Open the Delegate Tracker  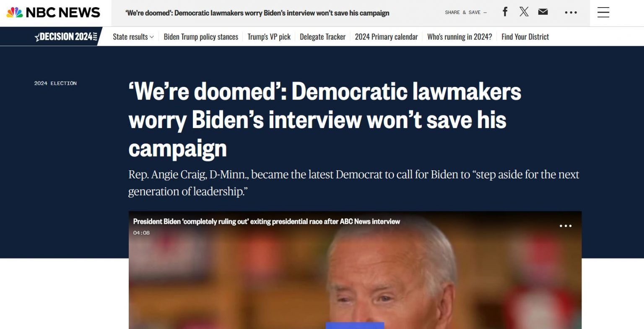(322, 37)
